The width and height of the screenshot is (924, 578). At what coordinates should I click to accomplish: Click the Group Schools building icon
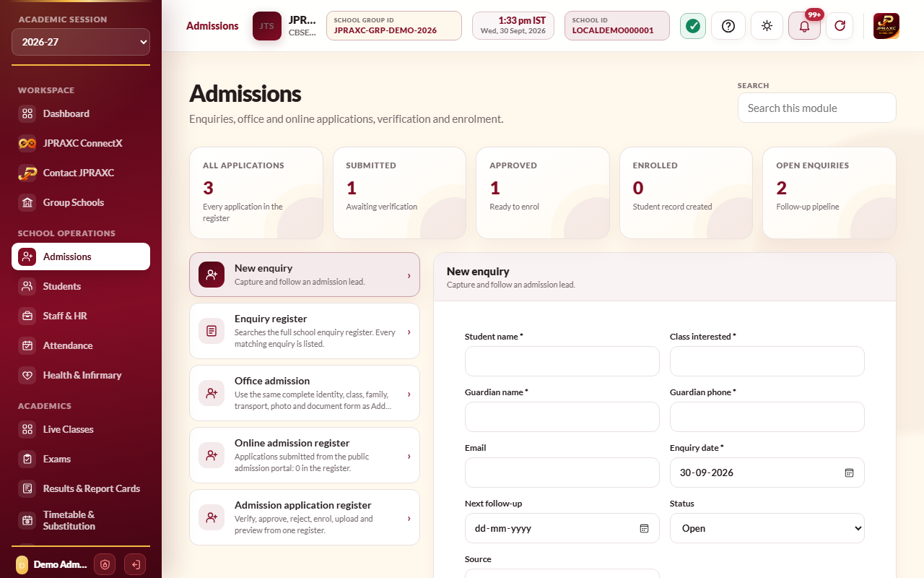click(27, 202)
